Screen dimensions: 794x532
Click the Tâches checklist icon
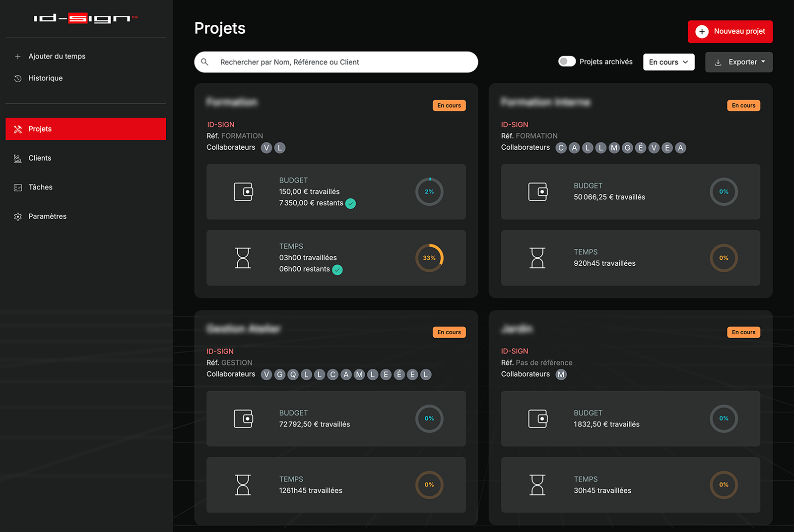coord(18,187)
